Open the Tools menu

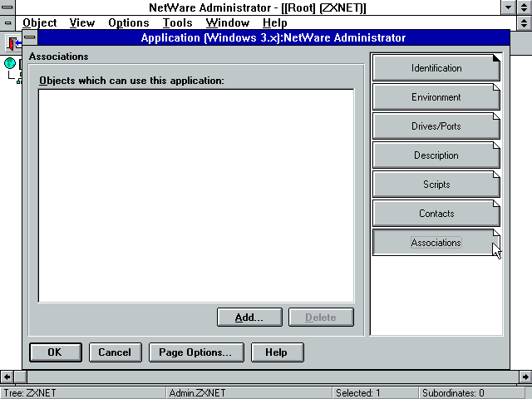click(x=177, y=22)
